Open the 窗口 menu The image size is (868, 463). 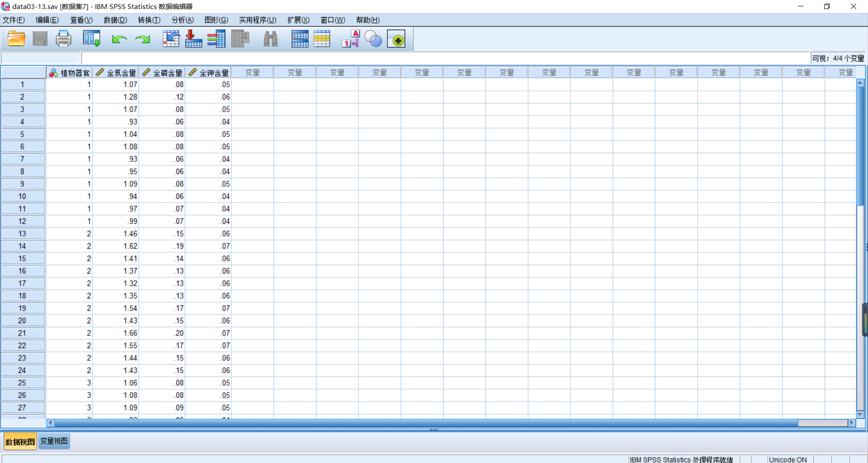(x=333, y=20)
